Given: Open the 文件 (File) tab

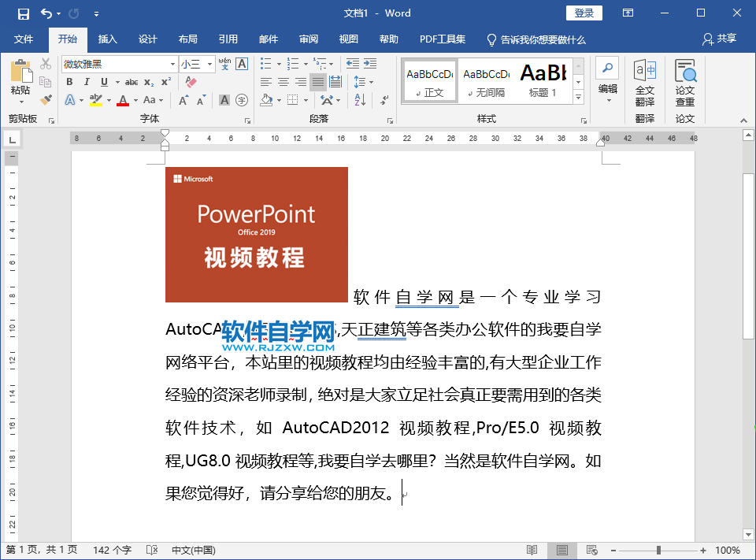Looking at the screenshot, I should point(24,39).
